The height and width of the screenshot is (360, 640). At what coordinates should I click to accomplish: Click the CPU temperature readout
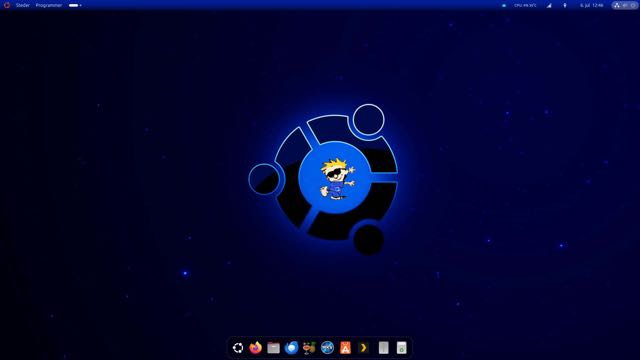pos(525,5)
